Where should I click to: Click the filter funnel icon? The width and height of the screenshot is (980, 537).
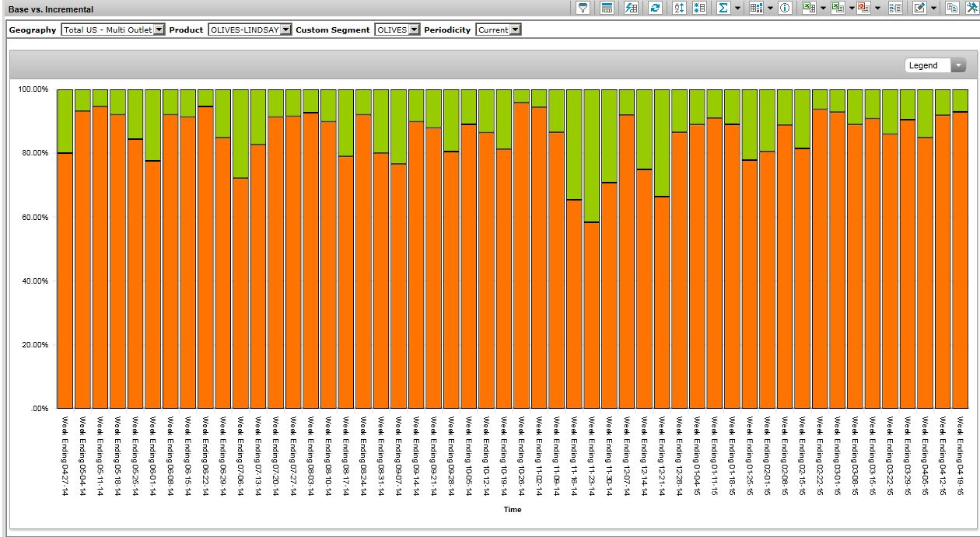(x=583, y=8)
